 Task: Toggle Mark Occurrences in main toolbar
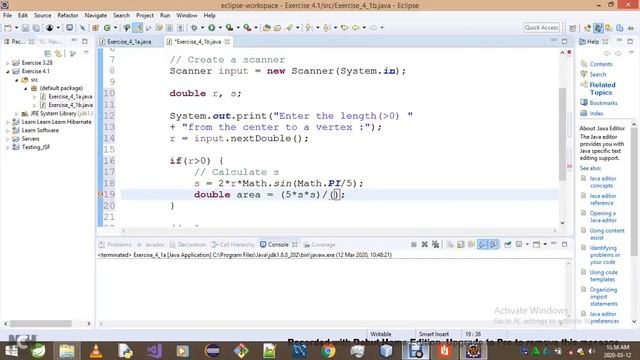click(138, 28)
